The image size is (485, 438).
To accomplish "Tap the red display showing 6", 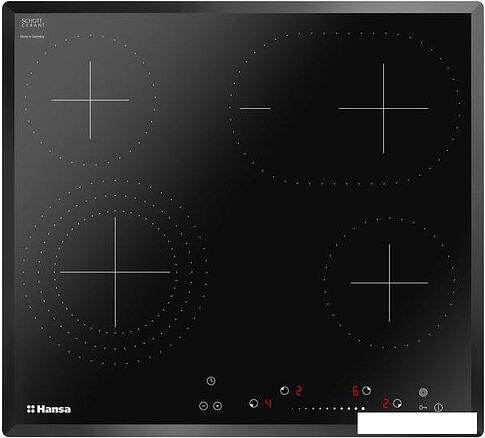I will [x=355, y=391].
